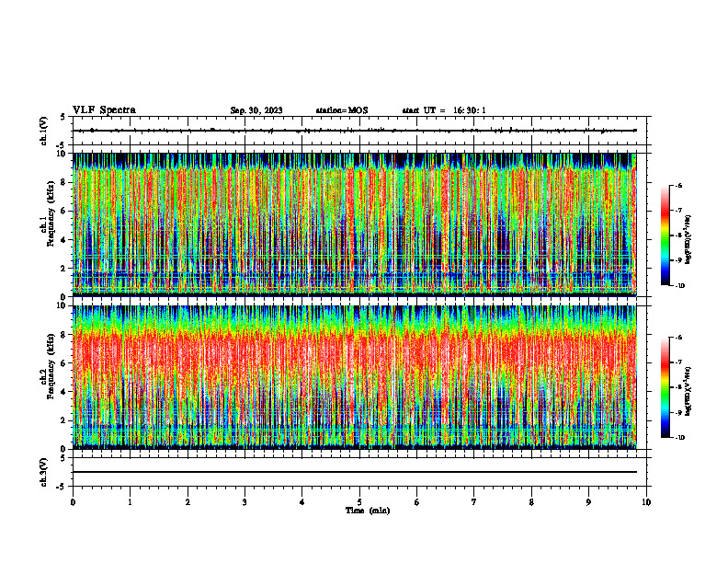
Task: Select the date text "Sep. 30, 2023"
Action: 256,110
